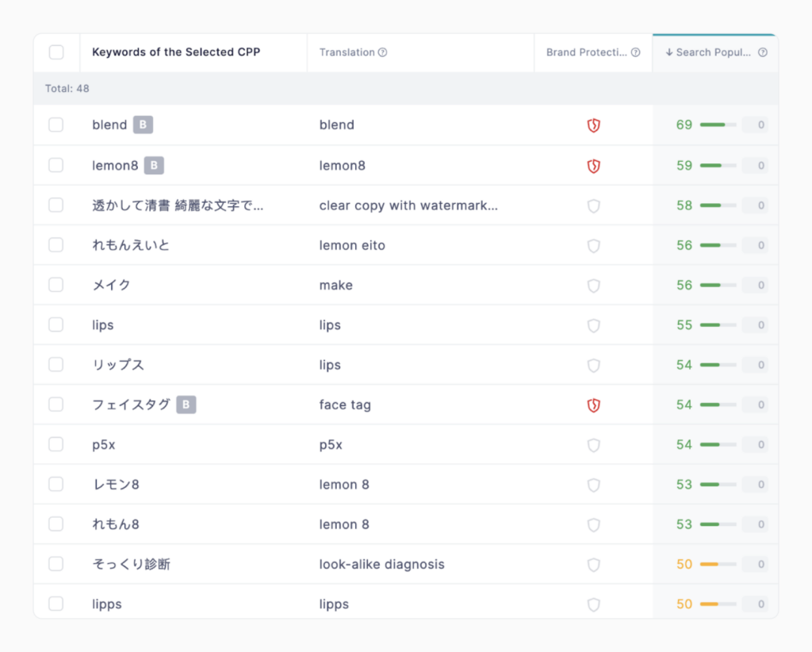The width and height of the screenshot is (812, 652).
Task: Click the "Total: 48" summary row
Action: [67, 88]
